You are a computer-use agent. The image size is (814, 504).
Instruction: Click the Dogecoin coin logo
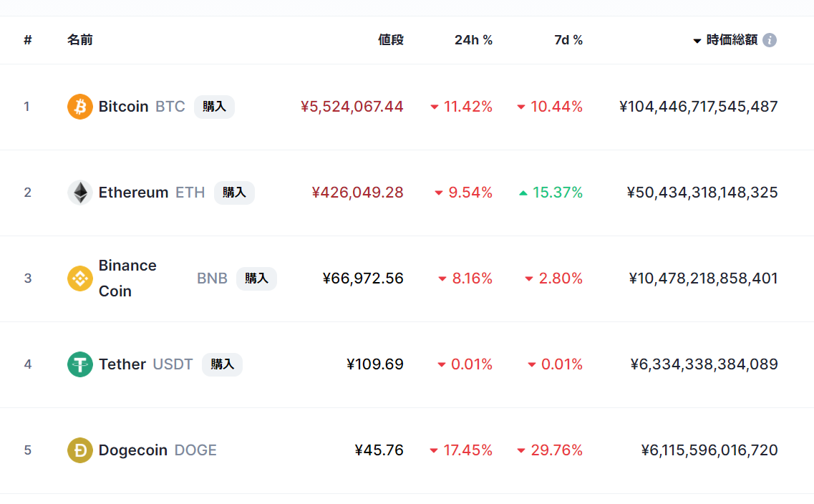click(79, 450)
